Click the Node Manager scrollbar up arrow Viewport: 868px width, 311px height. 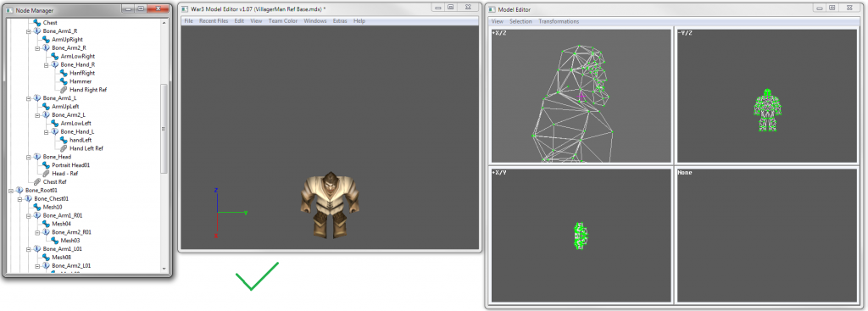tap(164, 23)
